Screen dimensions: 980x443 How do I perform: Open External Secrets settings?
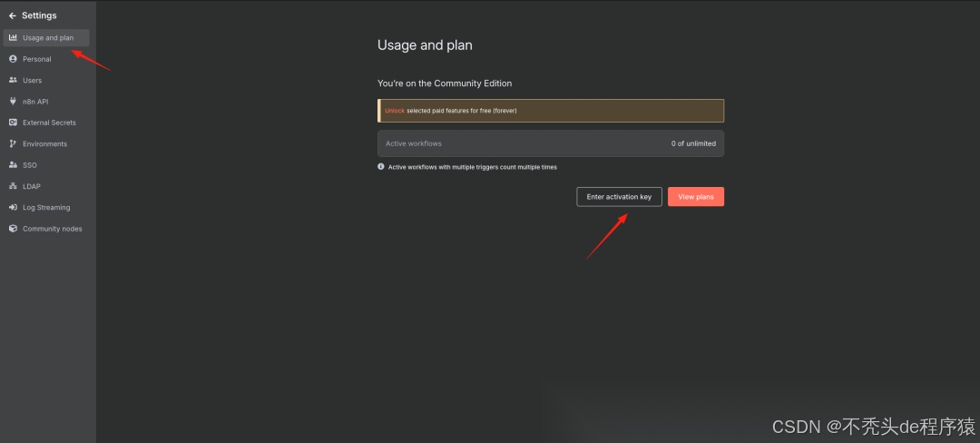[x=47, y=123]
